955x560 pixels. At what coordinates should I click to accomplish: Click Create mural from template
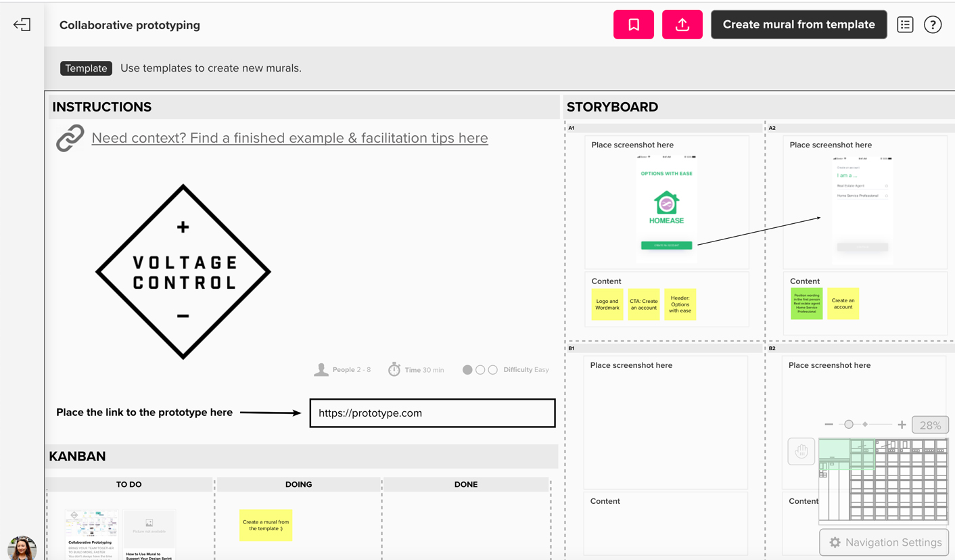click(x=799, y=24)
